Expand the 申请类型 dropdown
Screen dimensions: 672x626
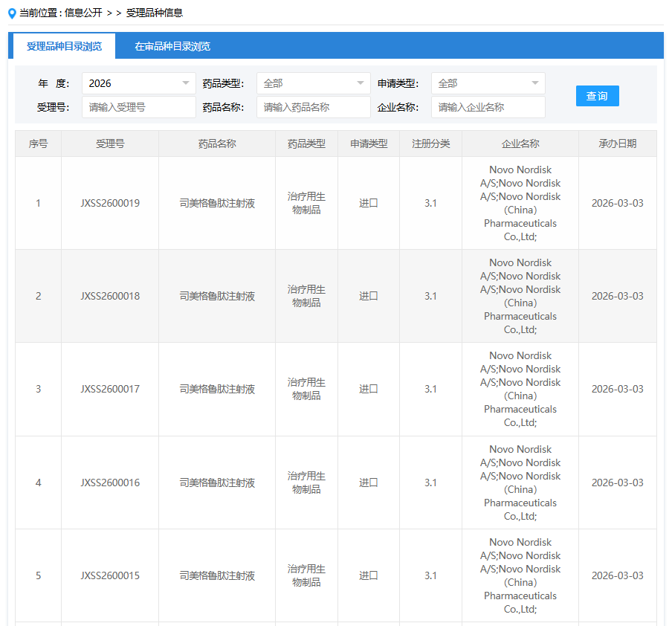(x=488, y=83)
